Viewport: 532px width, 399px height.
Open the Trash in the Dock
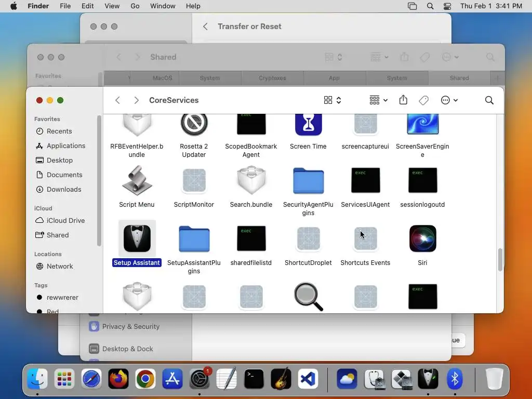coord(494,379)
